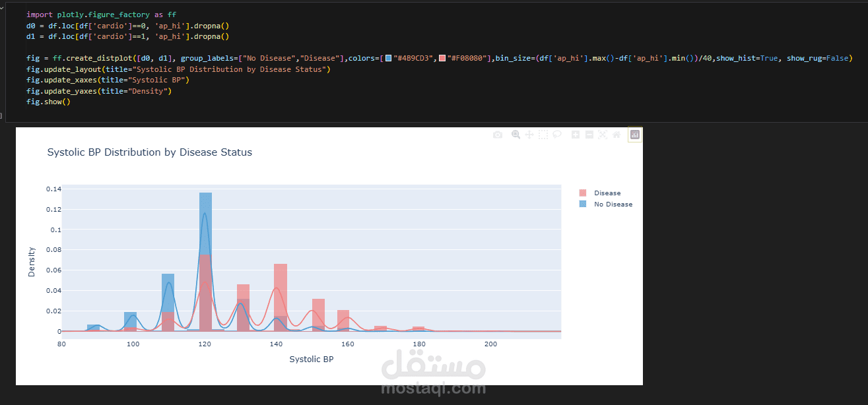Click the 0.14 y-axis tick label
This screenshot has width=868, height=405.
pyautogui.click(x=53, y=189)
